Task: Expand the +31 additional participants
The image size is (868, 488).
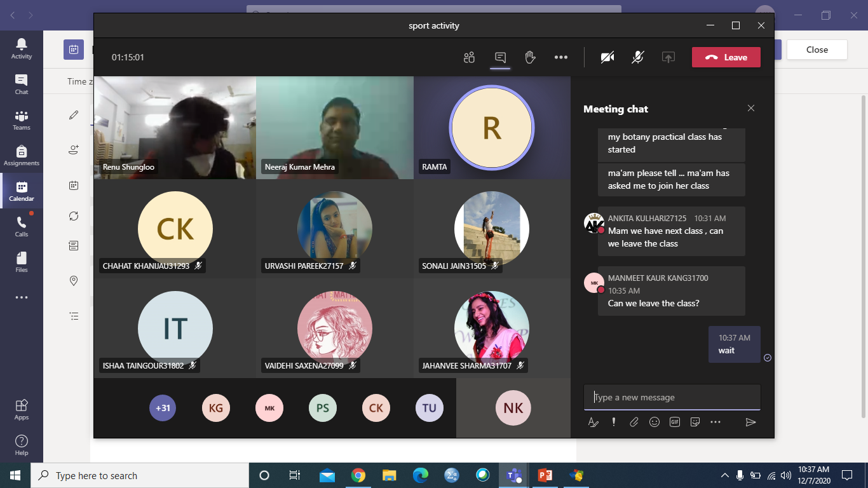Action: pos(163,408)
